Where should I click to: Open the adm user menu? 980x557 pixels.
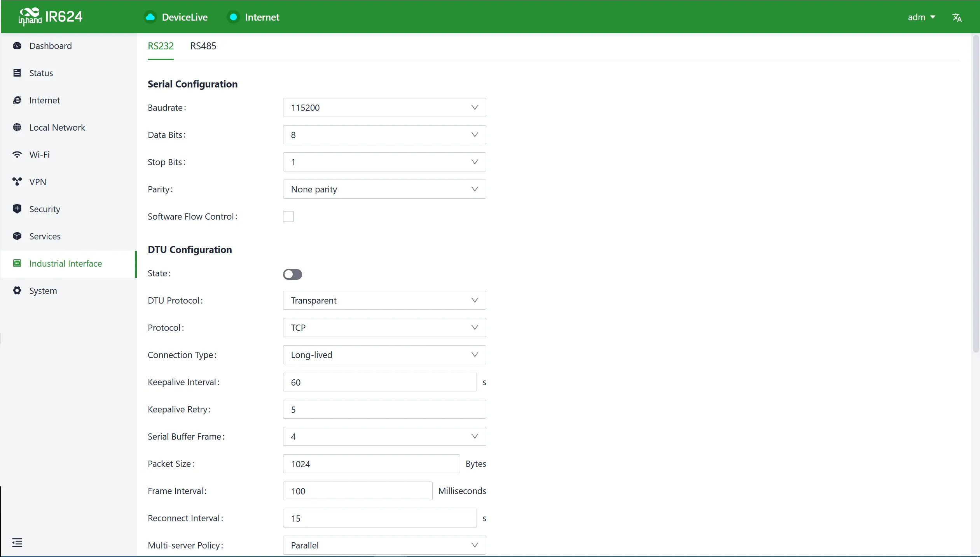[x=921, y=17]
